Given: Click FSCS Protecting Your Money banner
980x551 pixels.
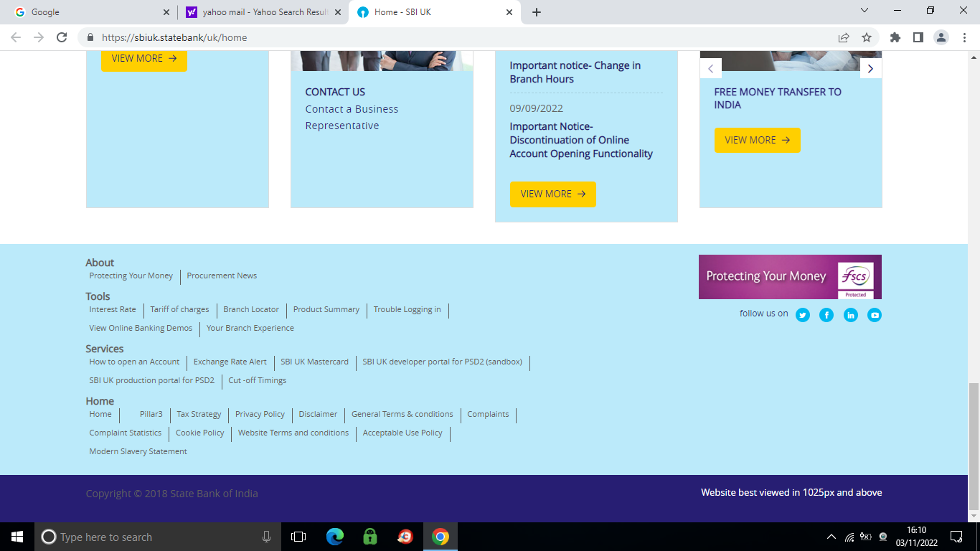Looking at the screenshot, I should point(790,277).
